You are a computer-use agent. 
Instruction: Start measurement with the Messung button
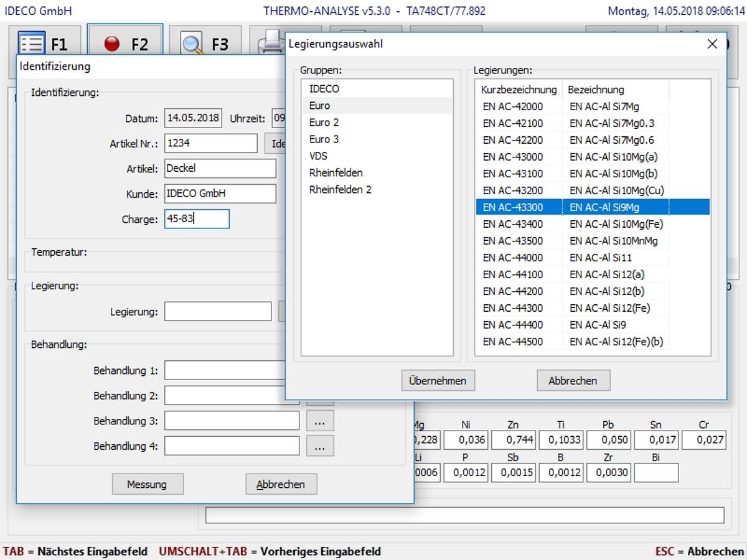pos(147,484)
